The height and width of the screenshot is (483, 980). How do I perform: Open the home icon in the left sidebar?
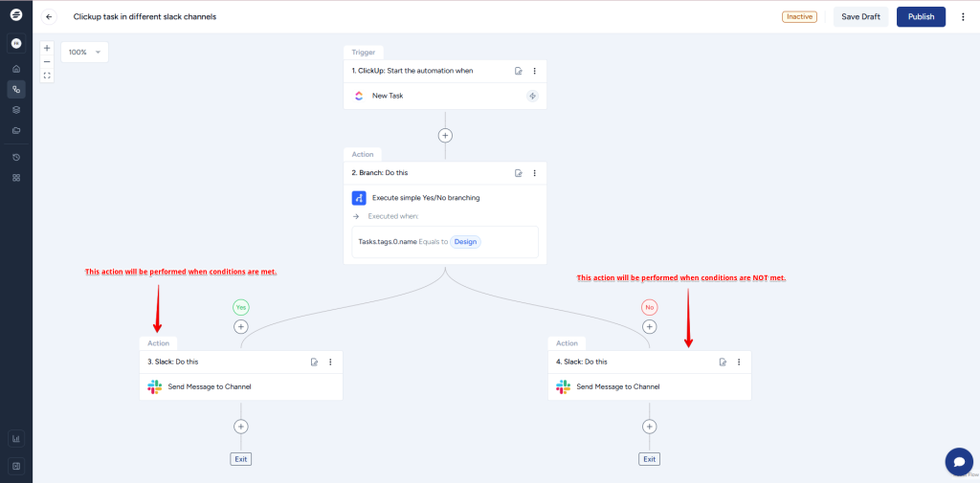pos(16,69)
